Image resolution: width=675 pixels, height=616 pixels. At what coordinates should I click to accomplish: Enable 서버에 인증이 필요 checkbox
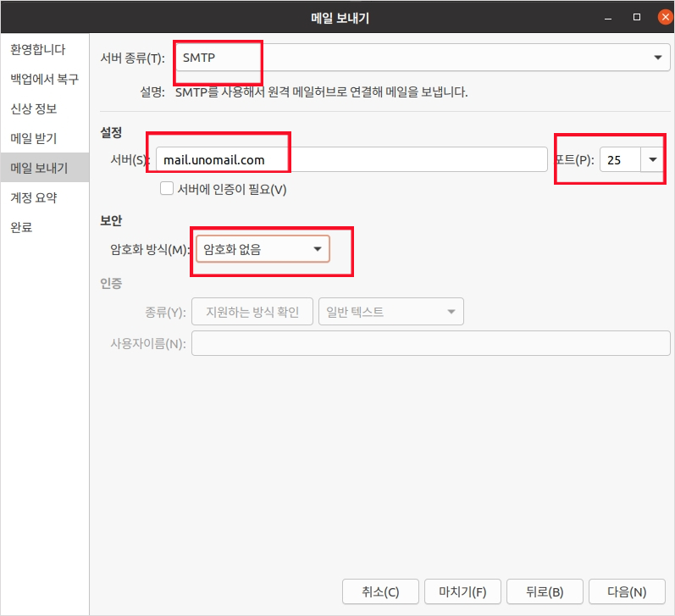pyautogui.click(x=167, y=189)
